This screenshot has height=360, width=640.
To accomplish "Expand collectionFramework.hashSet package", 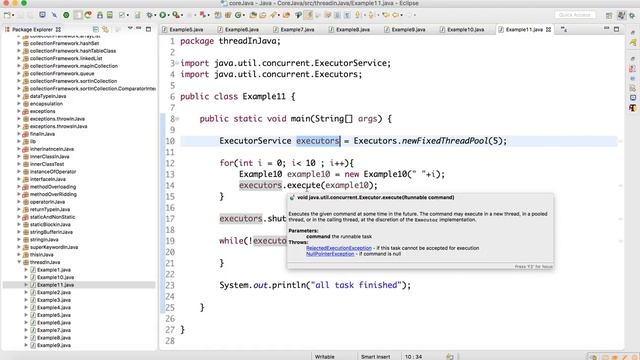I will coord(19,43).
